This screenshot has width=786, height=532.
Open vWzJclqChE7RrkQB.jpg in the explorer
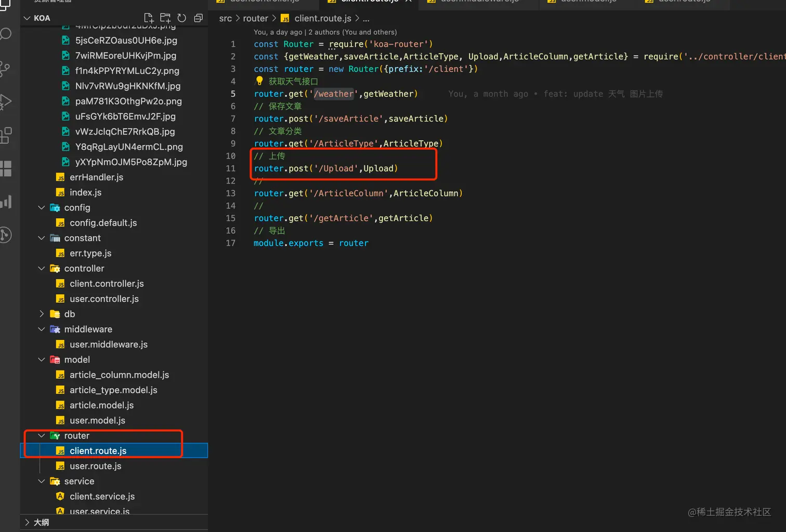click(x=125, y=131)
